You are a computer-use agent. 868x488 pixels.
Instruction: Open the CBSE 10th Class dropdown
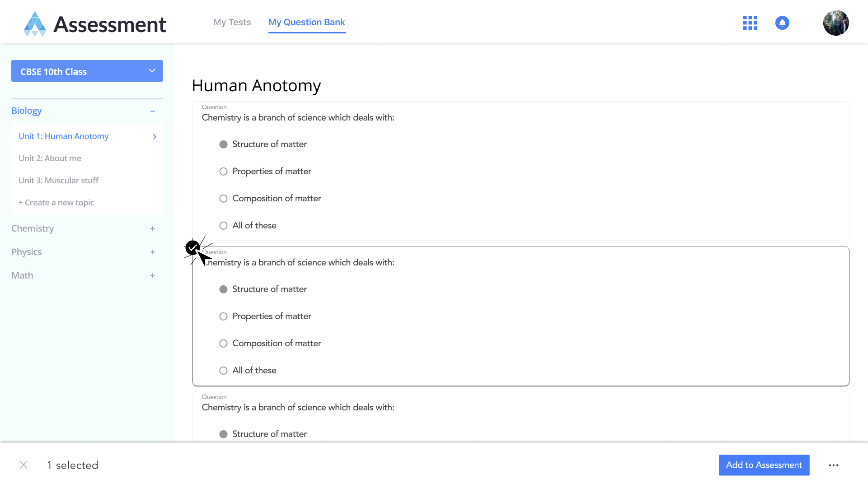point(87,71)
